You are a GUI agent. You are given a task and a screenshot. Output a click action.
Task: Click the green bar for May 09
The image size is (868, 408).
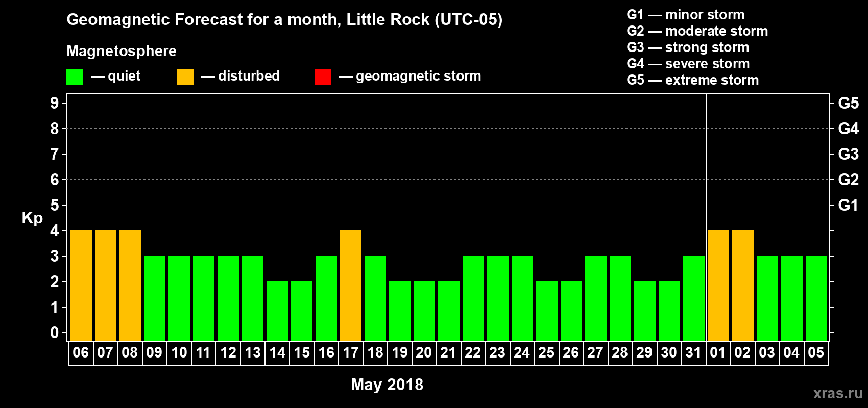click(155, 298)
